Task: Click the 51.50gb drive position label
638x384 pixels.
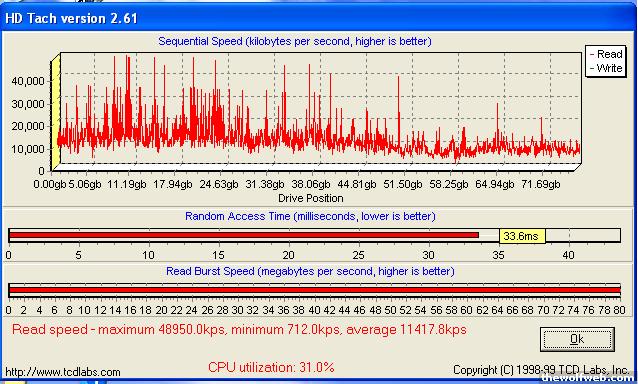Action: click(403, 184)
